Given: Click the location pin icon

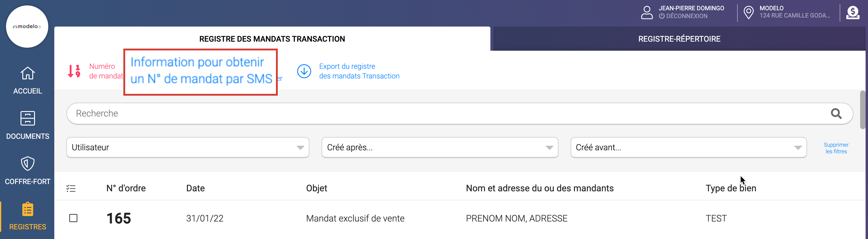Looking at the screenshot, I should point(748,13).
